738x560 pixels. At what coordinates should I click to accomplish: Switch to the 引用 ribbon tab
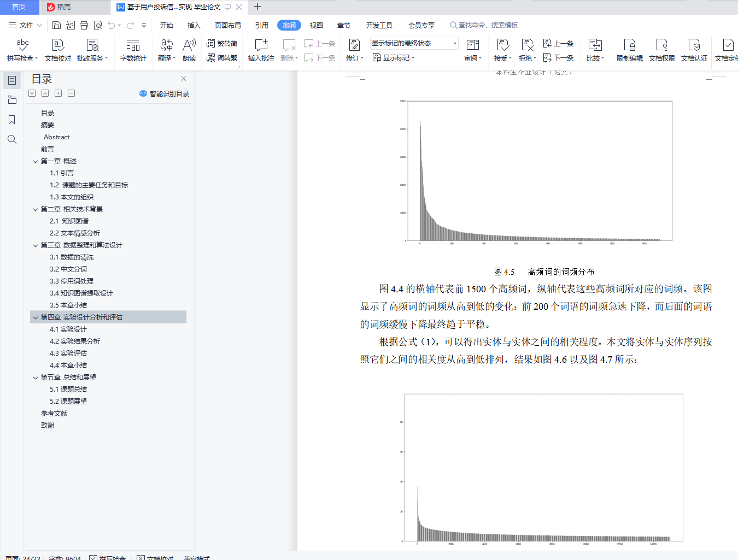262,25
